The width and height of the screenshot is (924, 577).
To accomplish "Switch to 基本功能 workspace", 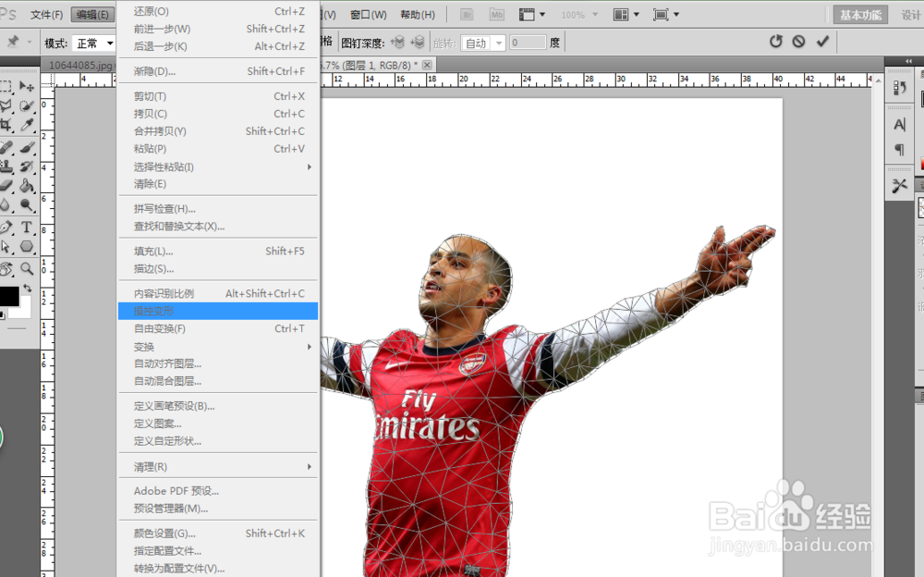I will coord(860,16).
